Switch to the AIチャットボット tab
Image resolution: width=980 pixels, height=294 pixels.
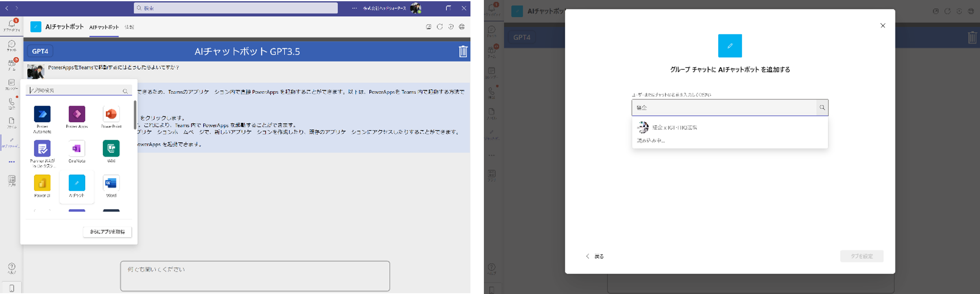pyautogui.click(x=104, y=27)
